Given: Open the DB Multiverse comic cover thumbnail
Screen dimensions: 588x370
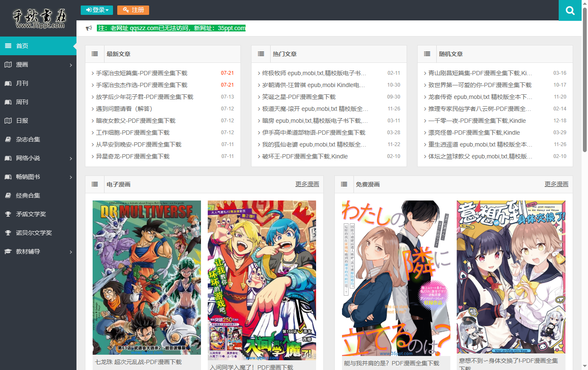Looking at the screenshot, I should click(147, 277).
